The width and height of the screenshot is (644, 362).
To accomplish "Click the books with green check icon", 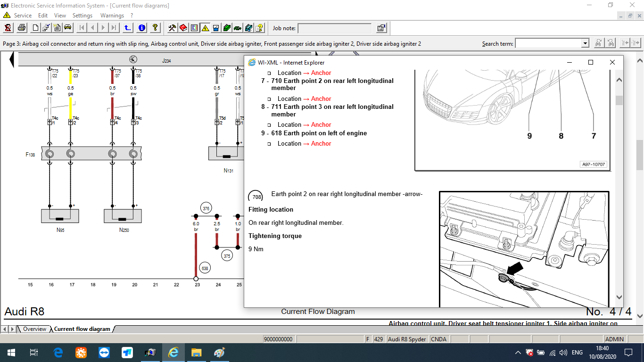I will pos(248,28).
